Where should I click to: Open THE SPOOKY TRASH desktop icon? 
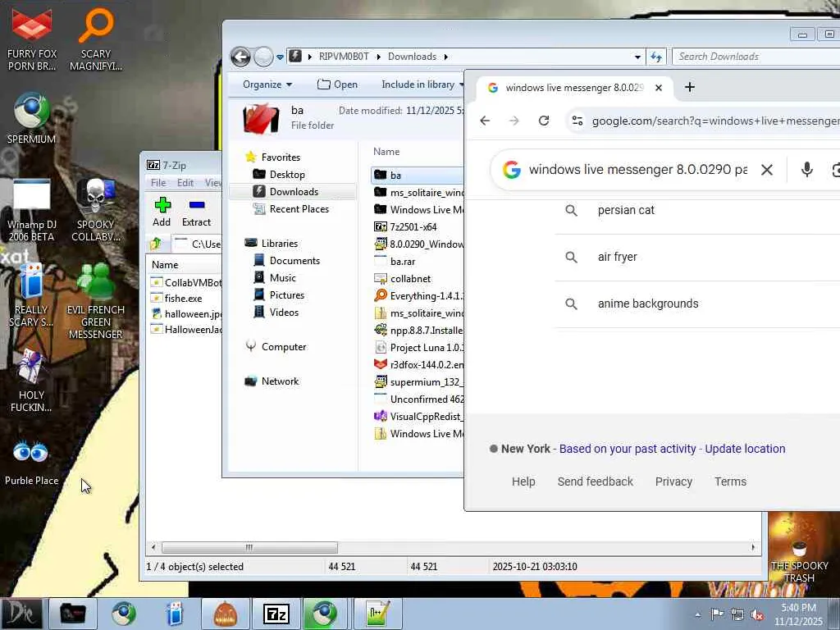799,561
